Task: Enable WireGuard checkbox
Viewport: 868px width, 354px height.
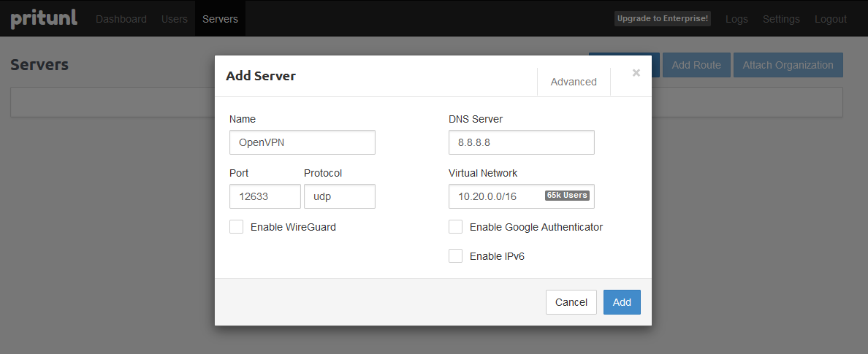Action: [x=237, y=227]
